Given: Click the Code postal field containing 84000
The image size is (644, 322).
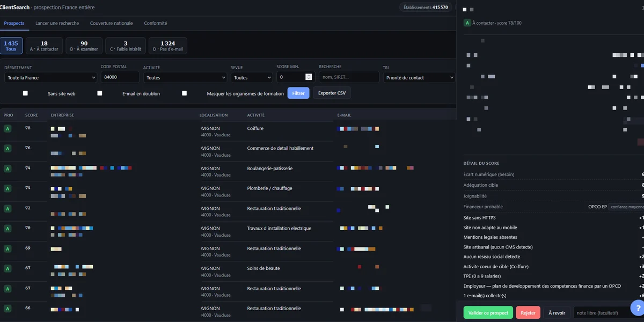Looking at the screenshot, I should pos(120,77).
